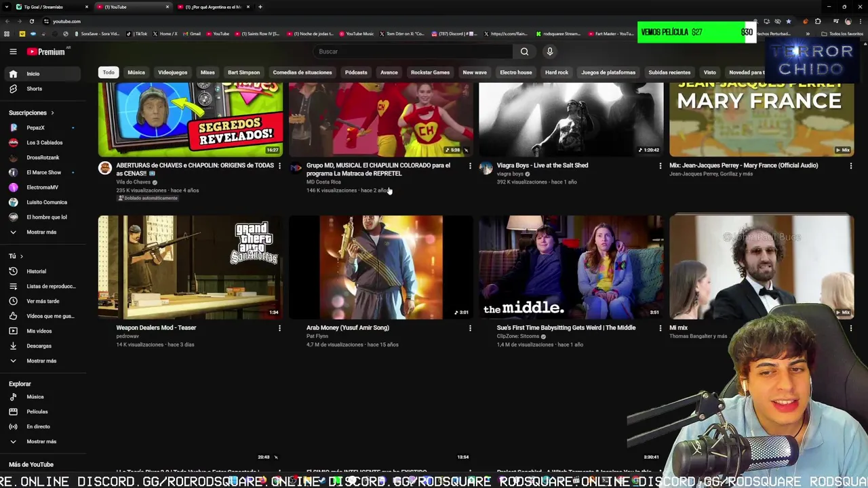Play The Middle video thumbnail

[571, 267]
